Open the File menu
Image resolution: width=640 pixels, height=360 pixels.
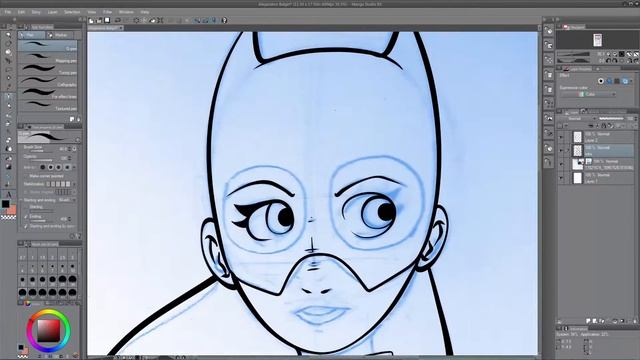(8, 12)
